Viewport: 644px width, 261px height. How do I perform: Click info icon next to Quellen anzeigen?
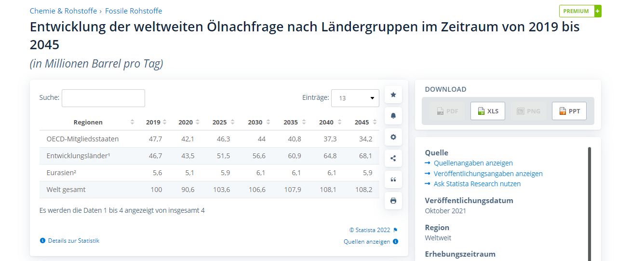[x=395, y=242]
